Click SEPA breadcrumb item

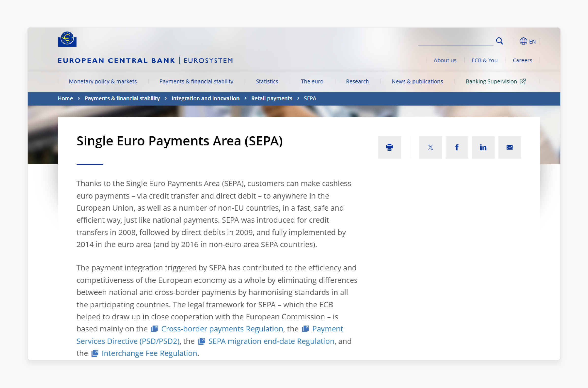[310, 98]
